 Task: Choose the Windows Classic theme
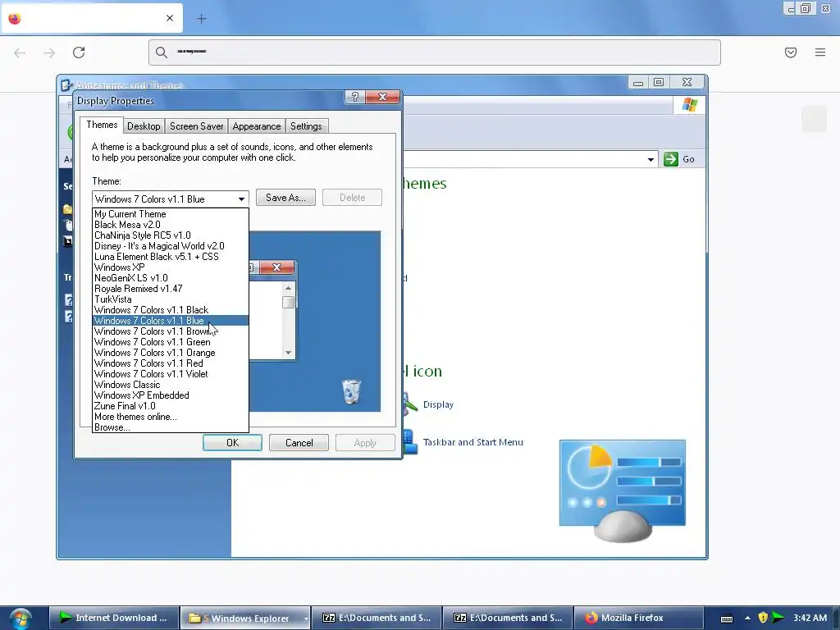tap(171, 386)
